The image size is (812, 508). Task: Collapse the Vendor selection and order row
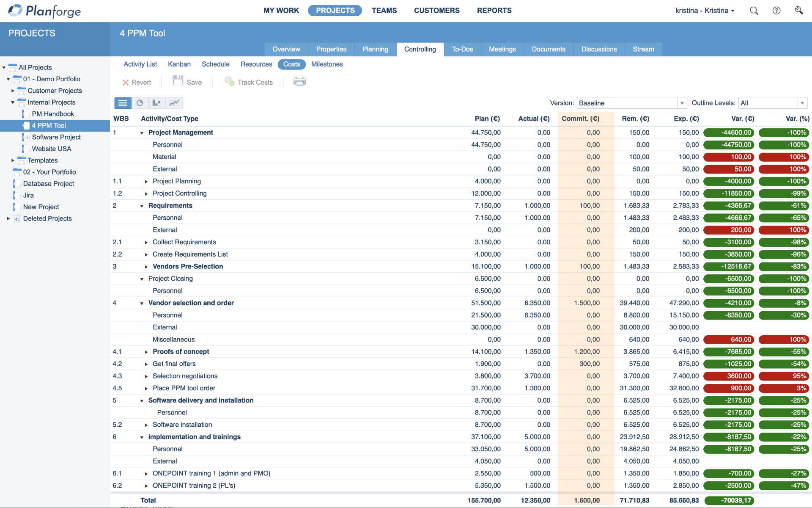(142, 304)
